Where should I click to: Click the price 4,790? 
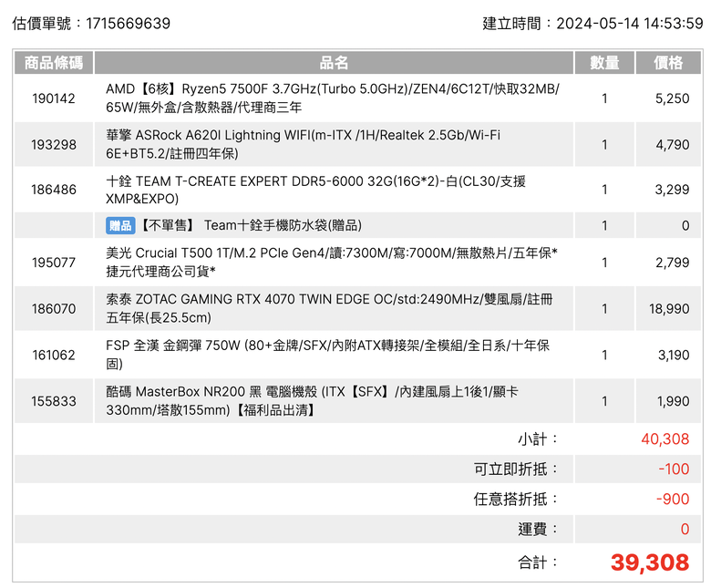pos(672,145)
